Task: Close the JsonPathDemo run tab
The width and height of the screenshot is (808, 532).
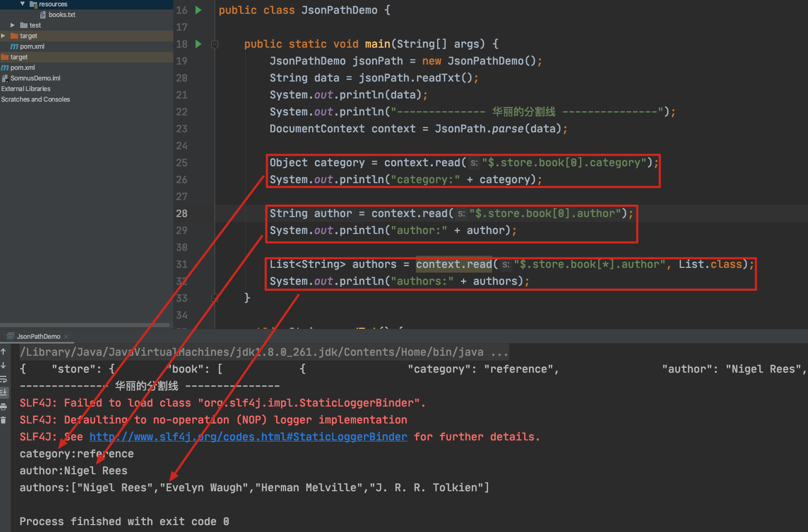Action: [66, 337]
